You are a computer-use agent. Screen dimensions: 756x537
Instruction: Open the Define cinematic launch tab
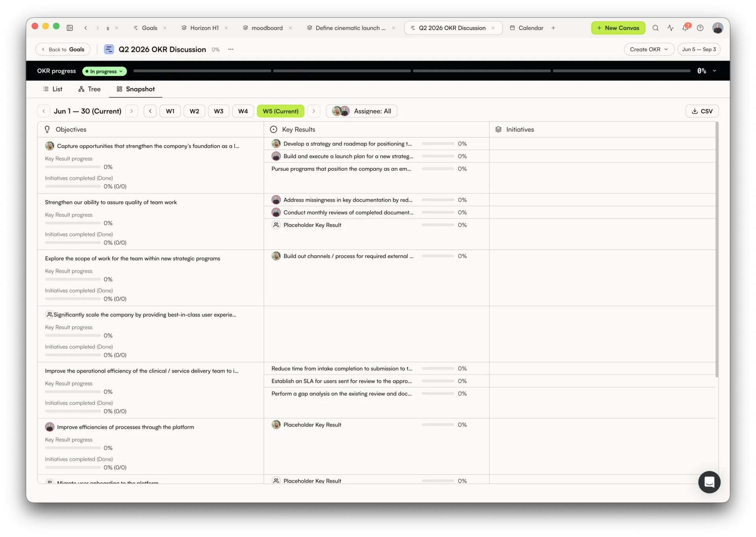click(x=347, y=28)
